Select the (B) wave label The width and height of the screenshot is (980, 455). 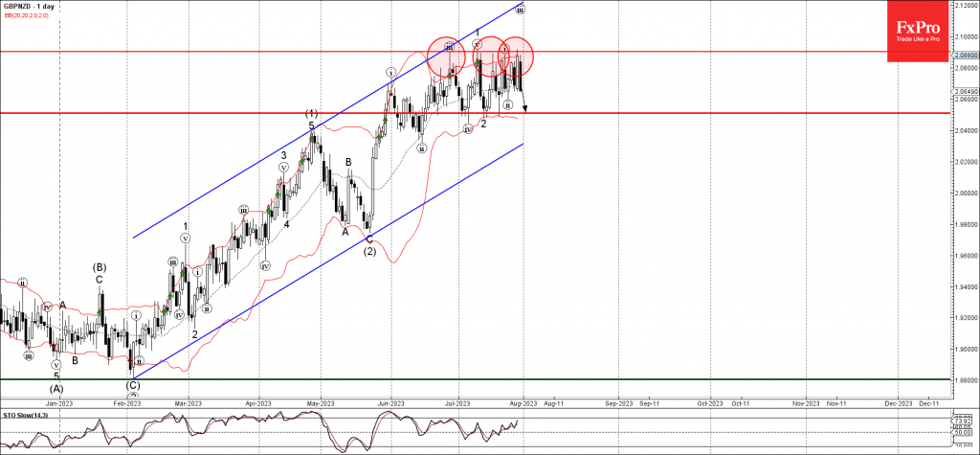99,266
